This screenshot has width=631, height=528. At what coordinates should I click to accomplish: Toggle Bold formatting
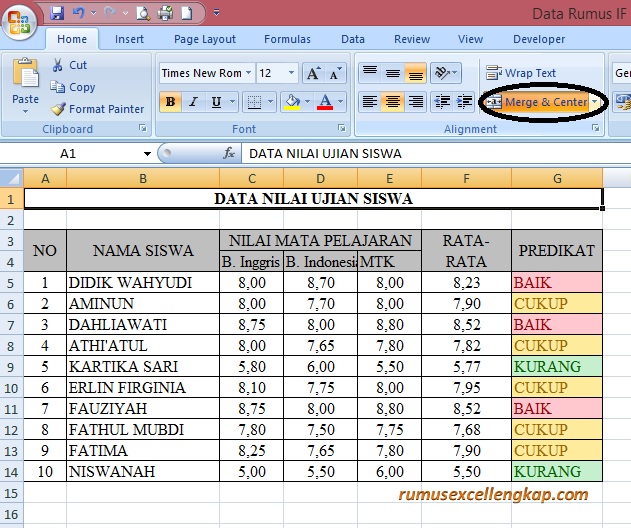[170, 102]
